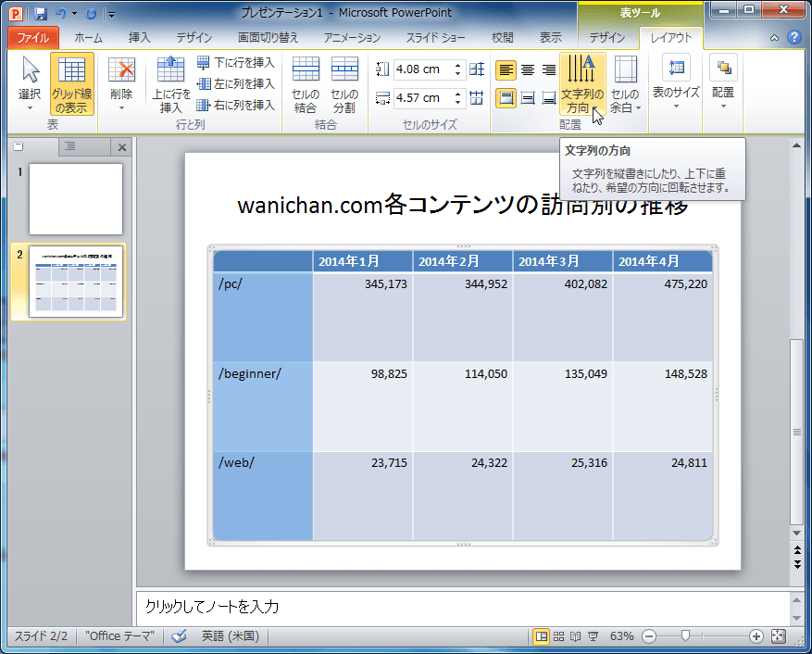Toggle the align bottom vertical button
Screen dimensions: 812x654
click(548, 98)
